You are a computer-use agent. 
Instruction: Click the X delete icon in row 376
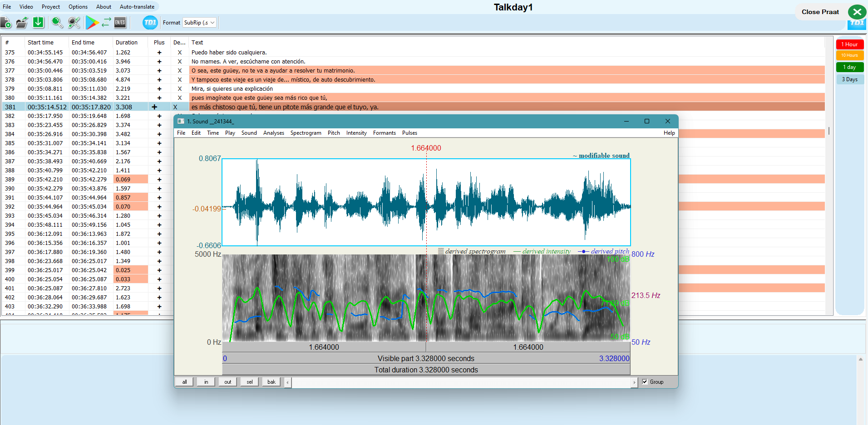click(180, 62)
